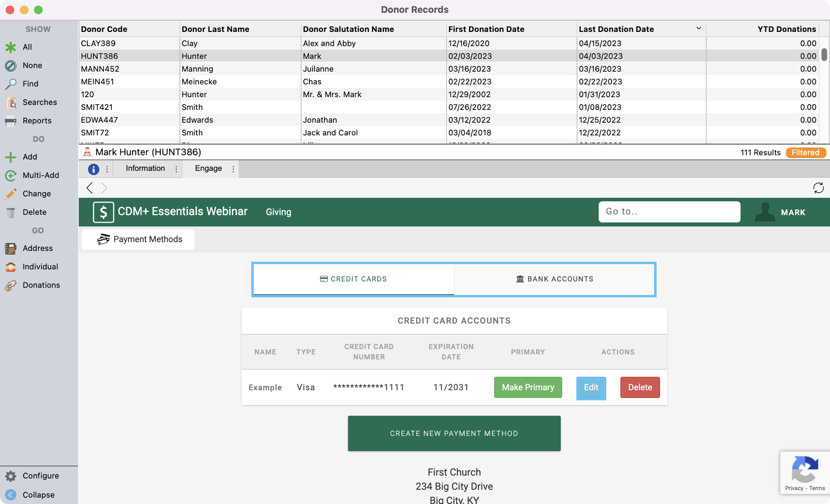Open the Reports printer icon
Viewport: 830px width, 504px height.
coord(11,121)
